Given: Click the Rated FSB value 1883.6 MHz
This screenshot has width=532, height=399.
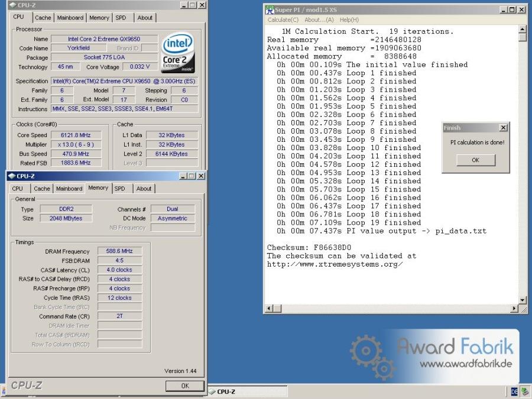Looking at the screenshot, I should point(76,163).
